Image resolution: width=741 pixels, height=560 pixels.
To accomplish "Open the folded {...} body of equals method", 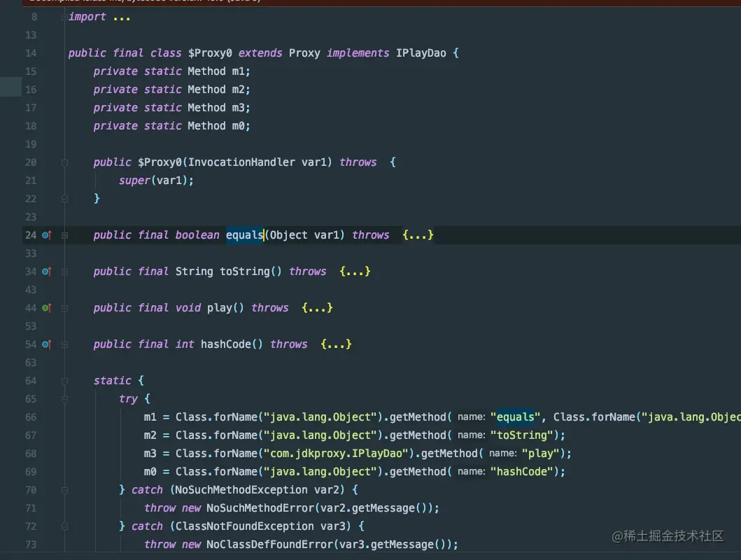I will [418, 235].
